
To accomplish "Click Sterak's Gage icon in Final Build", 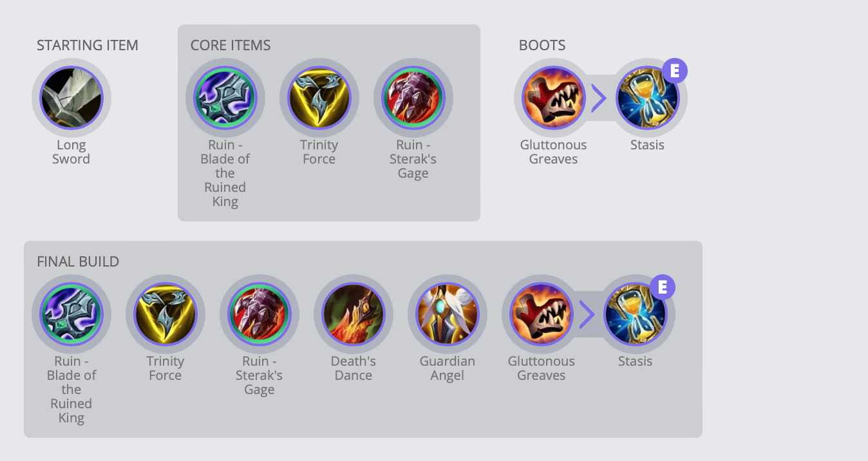I will (259, 314).
